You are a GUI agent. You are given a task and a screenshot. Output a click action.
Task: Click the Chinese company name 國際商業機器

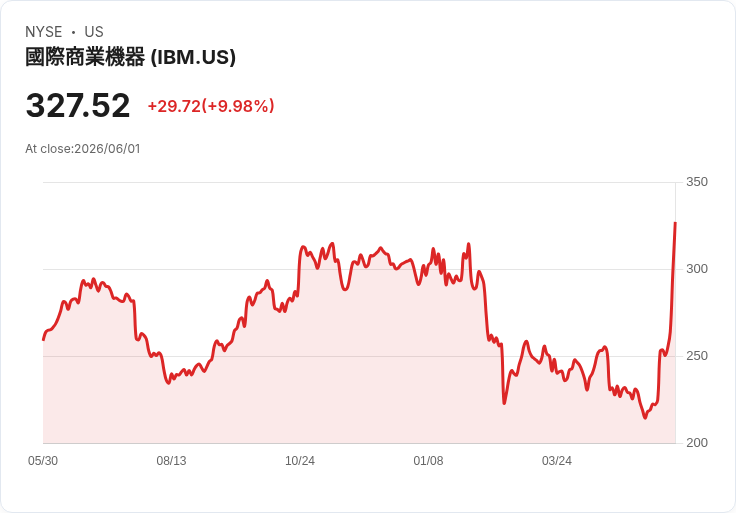coord(85,57)
